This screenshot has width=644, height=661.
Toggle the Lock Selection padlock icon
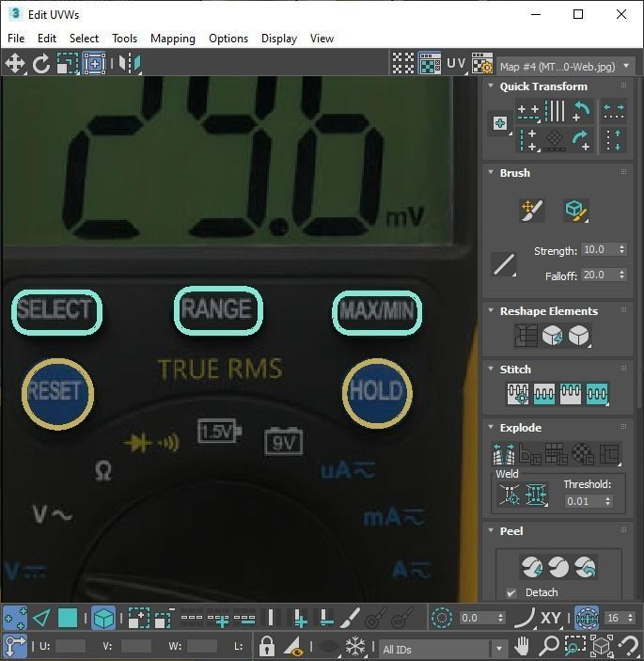pyautogui.click(x=266, y=645)
